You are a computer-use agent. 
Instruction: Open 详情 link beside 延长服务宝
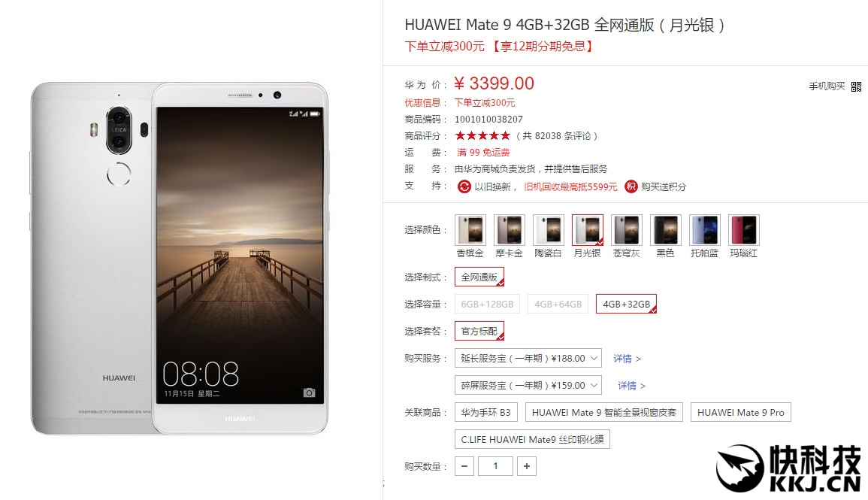628,359
